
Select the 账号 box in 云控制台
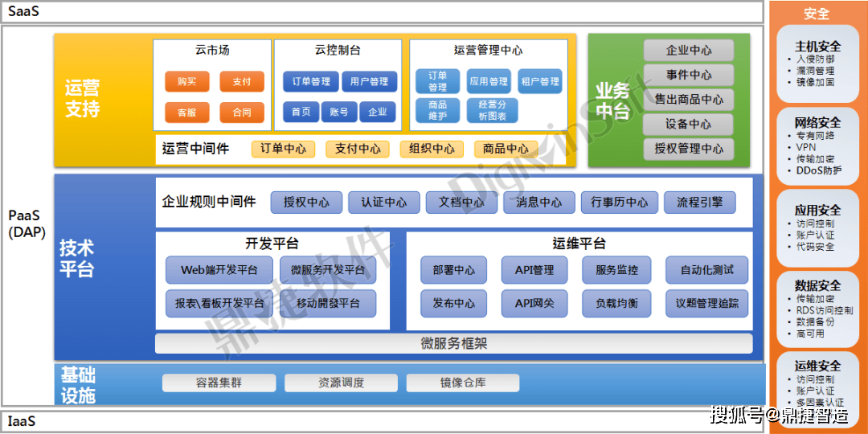pos(339,112)
